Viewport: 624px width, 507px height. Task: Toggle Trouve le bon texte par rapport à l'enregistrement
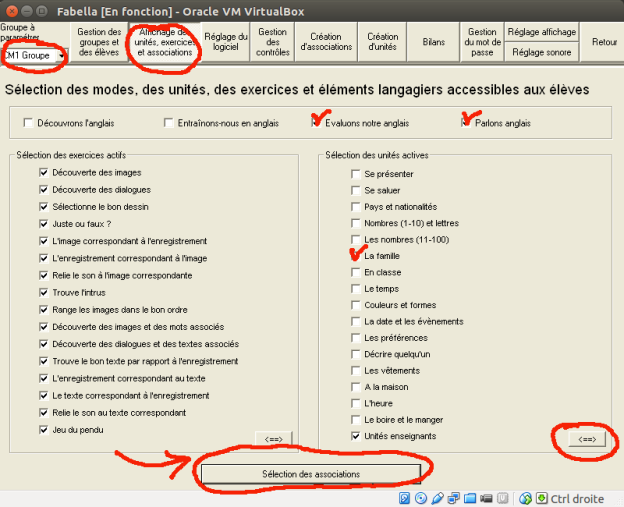click(44, 361)
